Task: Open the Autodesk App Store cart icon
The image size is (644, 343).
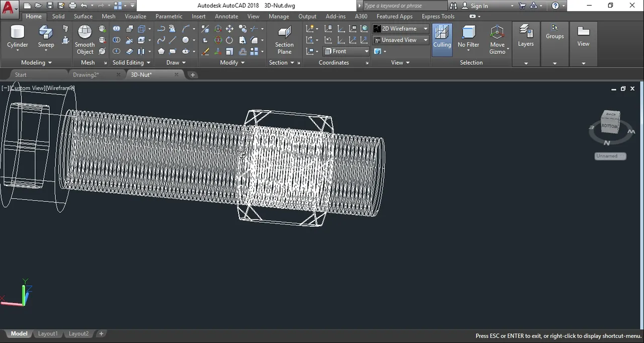Action: coord(522,6)
